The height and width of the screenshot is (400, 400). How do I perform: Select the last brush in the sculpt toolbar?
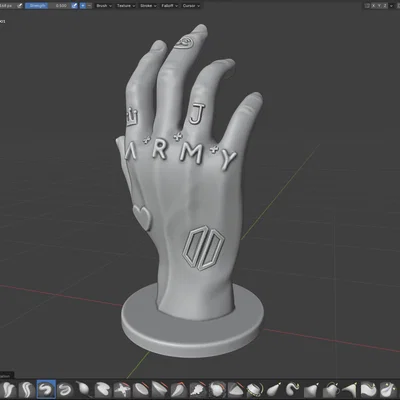[x=388, y=389]
